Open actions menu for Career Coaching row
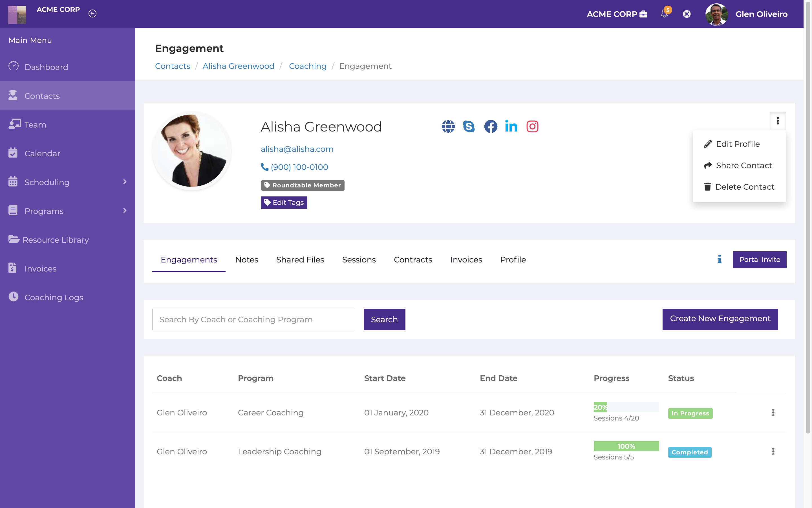 (x=773, y=413)
